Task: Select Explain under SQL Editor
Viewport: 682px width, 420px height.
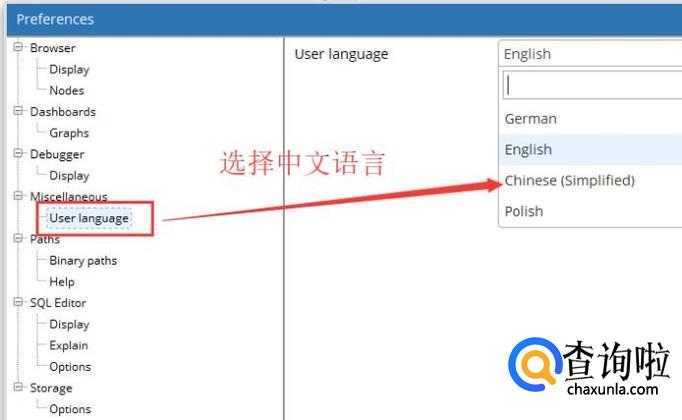Action: click(69, 346)
